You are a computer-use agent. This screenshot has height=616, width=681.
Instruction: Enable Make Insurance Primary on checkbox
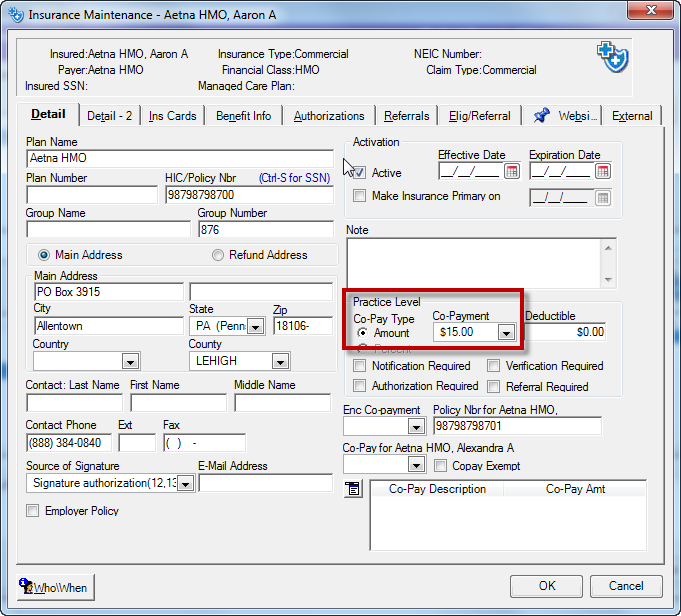tap(359, 195)
